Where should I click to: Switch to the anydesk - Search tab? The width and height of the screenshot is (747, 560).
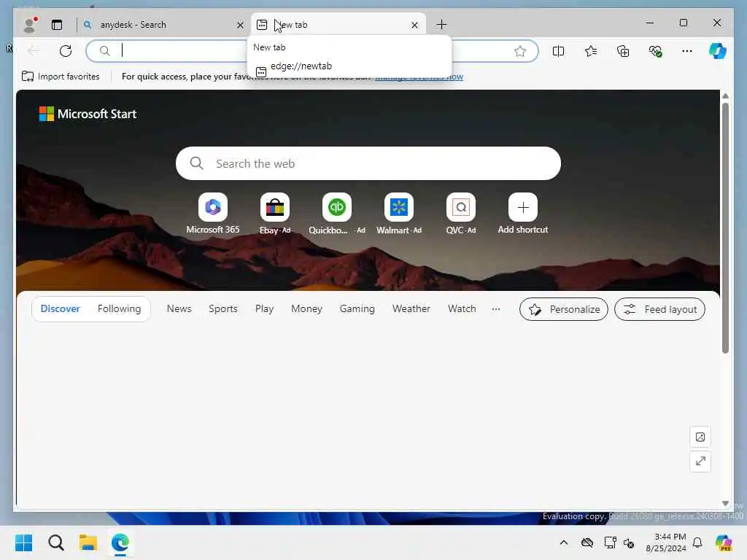pos(162,25)
